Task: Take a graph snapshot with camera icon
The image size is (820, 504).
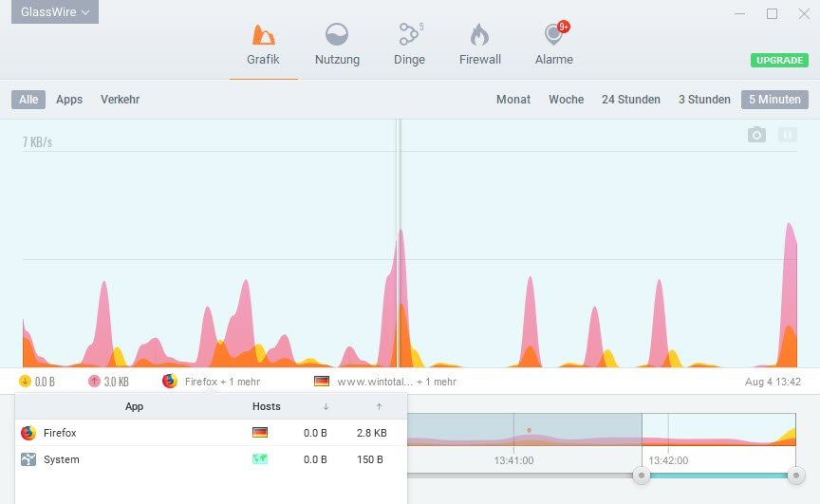Action: coord(756,135)
